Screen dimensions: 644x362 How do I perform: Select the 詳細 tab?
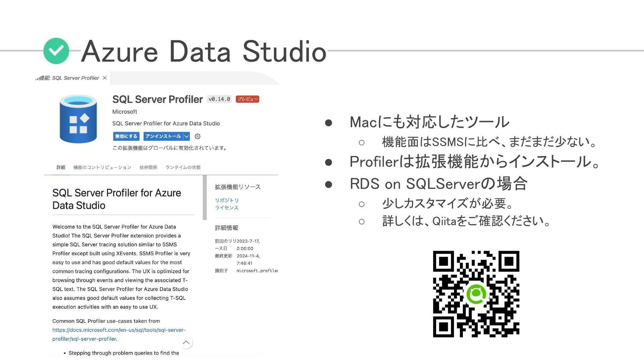pyautogui.click(x=61, y=167)
